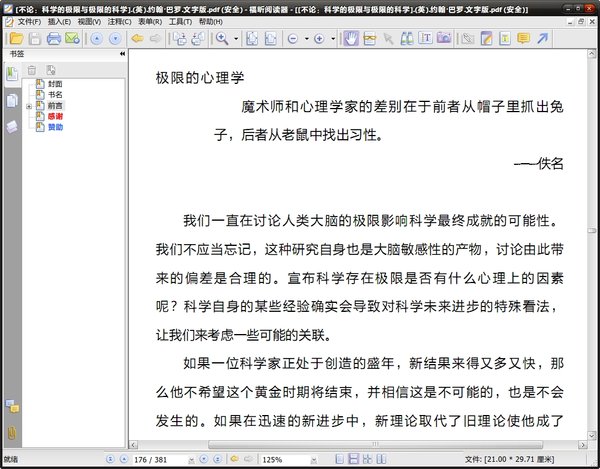
Task: Open the 工具(T) menu
Action: 180,22
